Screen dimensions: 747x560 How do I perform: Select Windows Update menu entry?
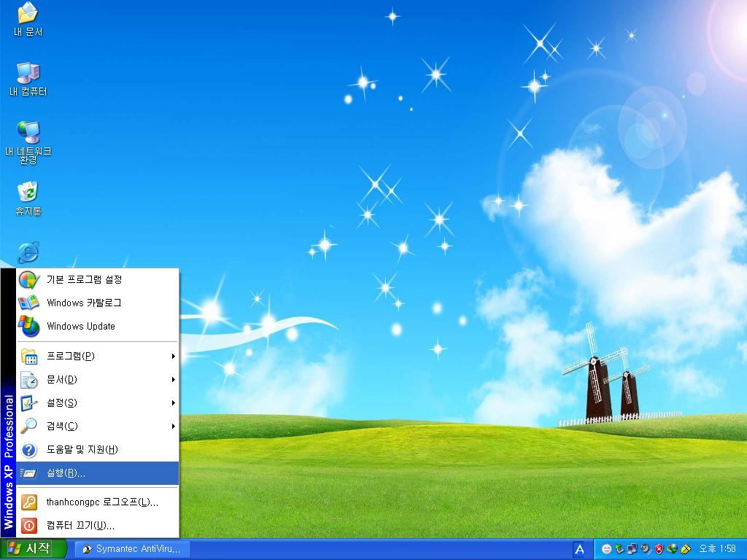click(x=98, y=326)
